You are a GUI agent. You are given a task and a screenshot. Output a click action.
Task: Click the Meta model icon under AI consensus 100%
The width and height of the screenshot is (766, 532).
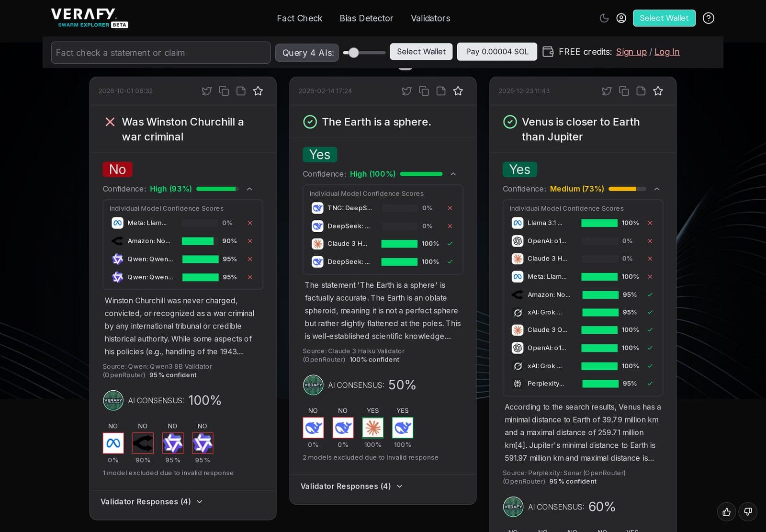coord(113,443)
